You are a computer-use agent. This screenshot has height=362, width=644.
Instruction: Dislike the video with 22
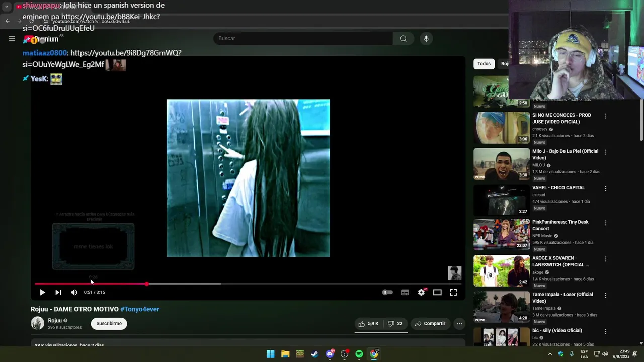click(x=395, y=324)
